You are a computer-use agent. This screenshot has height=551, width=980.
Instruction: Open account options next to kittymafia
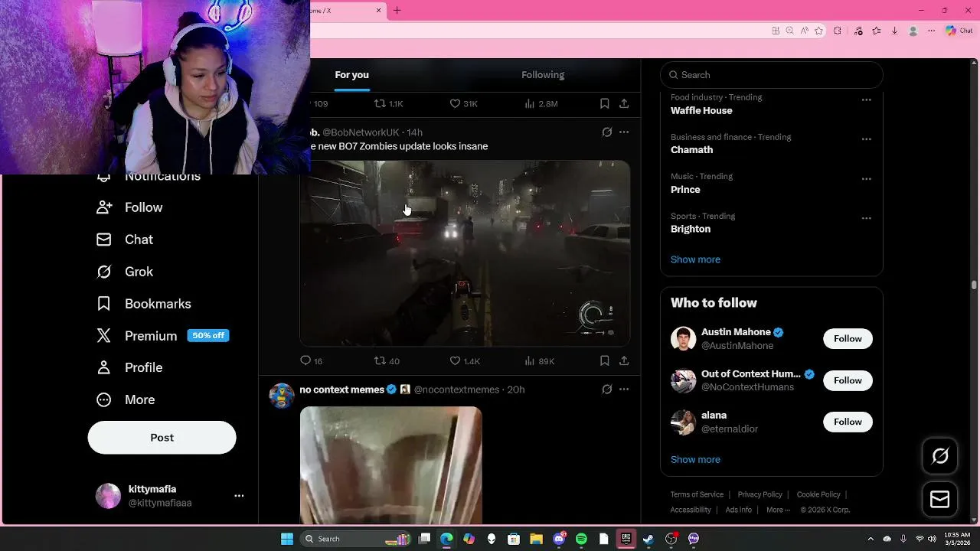[239, 496]
